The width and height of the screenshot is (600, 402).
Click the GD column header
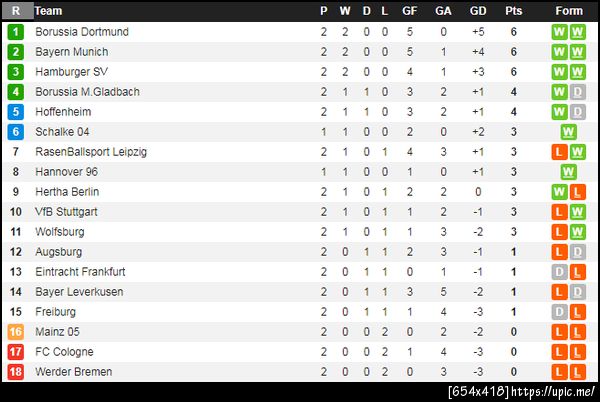pyautogui.click(x=477, y=11)
